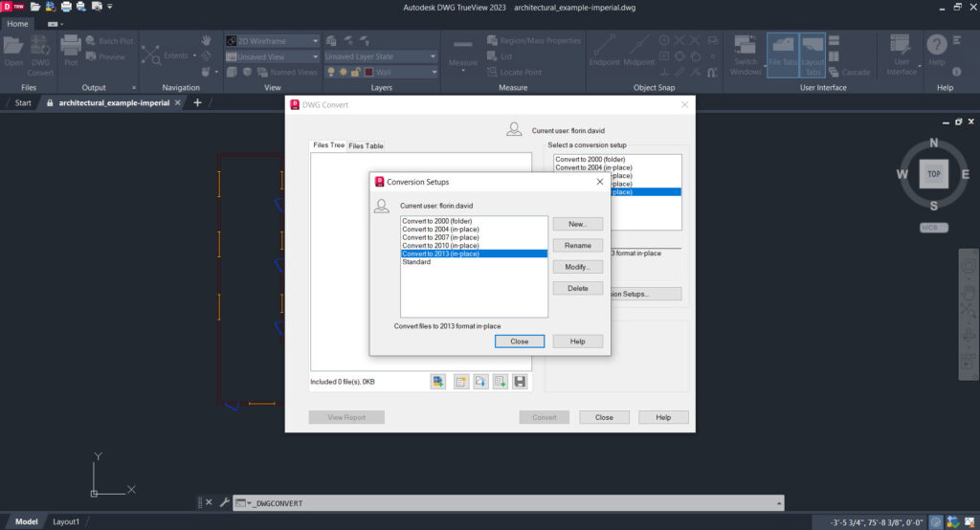Select the Home ribbon tab
Image resolution: width=980 pixels, height=530 pixels.
pyautogui.click(x=17, y=24)
